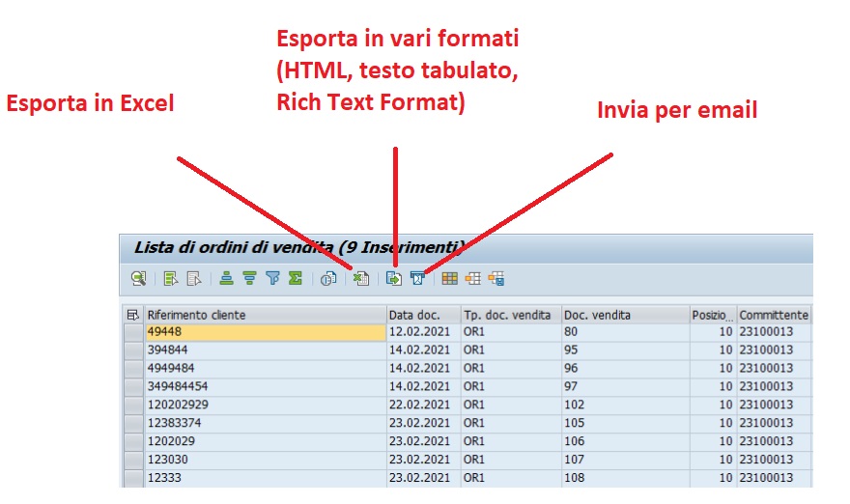This screenshot has height=504, width=850.
Task: Click the green list-with-arrow toolbar icon
Action: pyautogui.click(x=171, y=279)
